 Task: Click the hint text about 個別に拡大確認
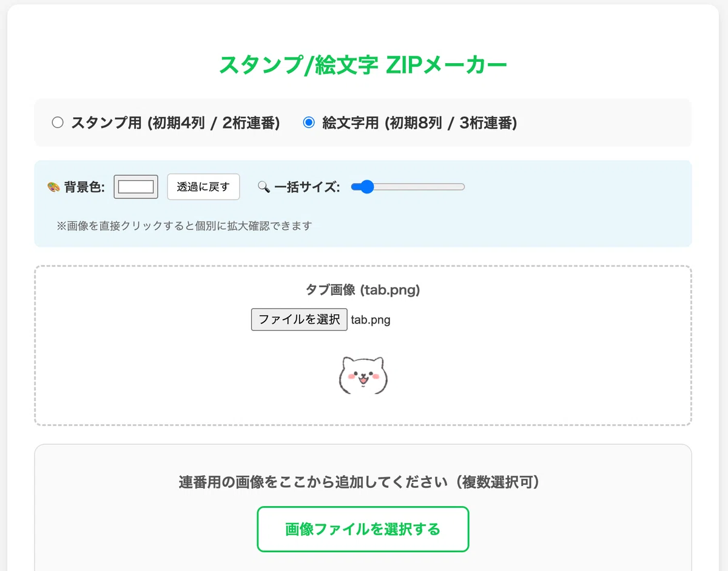pyautogui.click(x=184, y=226)
